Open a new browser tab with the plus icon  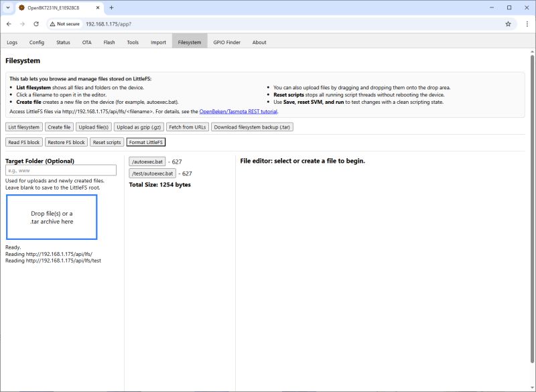coord(111,9)
